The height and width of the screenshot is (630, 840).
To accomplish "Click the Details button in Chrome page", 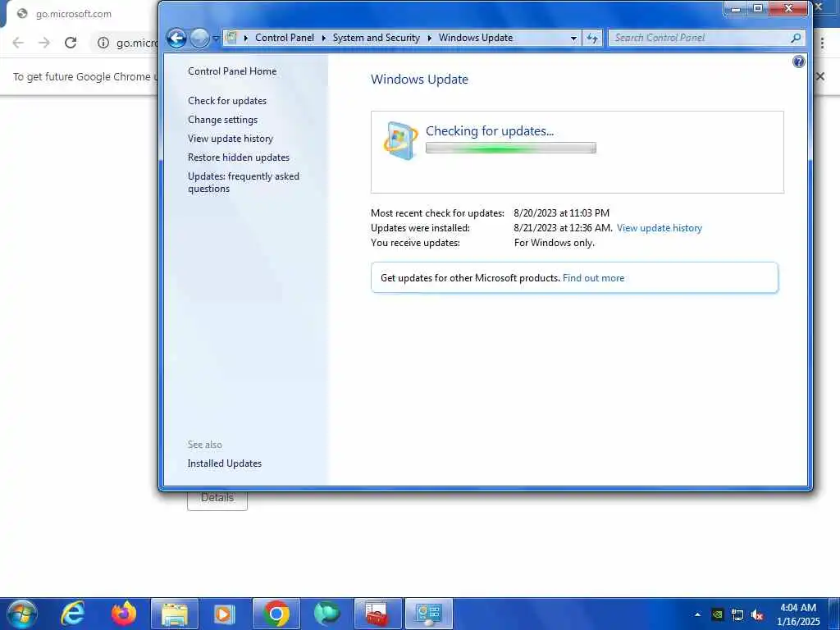I will (217, 500).
